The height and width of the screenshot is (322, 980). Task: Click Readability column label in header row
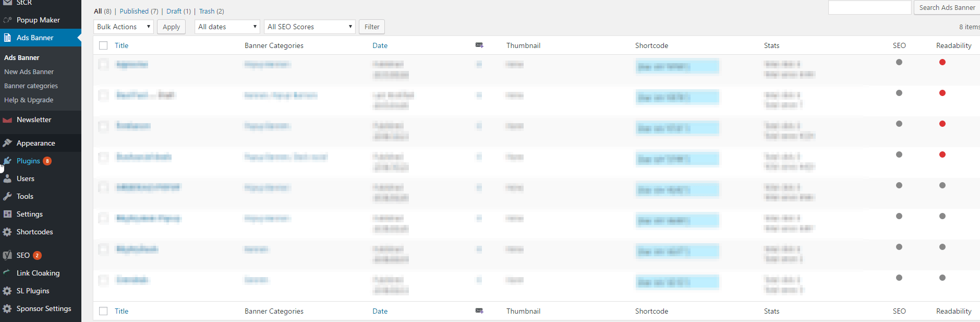[x=954, y=45]
